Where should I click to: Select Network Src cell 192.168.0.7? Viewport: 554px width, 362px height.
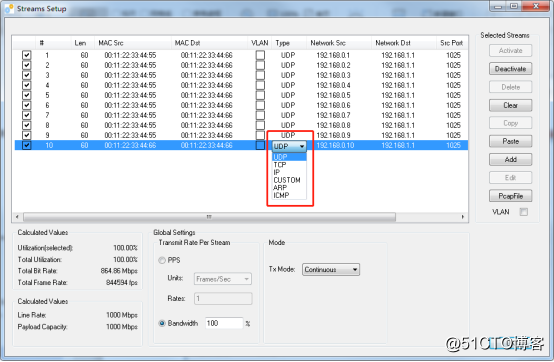point(333,115)
